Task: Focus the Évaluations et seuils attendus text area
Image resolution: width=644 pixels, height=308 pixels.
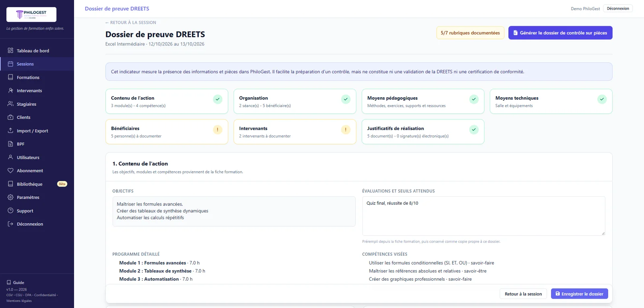Action: (x=484, y=216)
